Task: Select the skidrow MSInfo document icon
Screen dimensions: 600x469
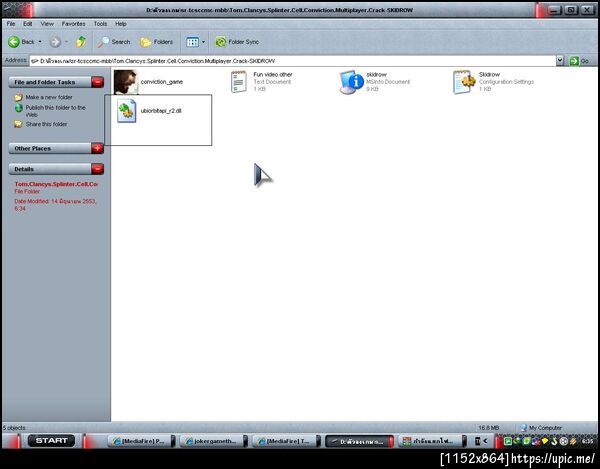Action: 352,82
